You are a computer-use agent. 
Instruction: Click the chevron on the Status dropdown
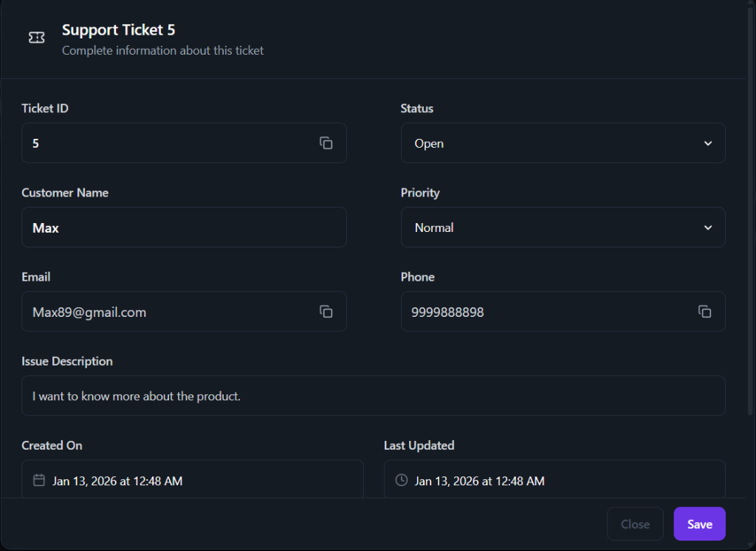707,143
